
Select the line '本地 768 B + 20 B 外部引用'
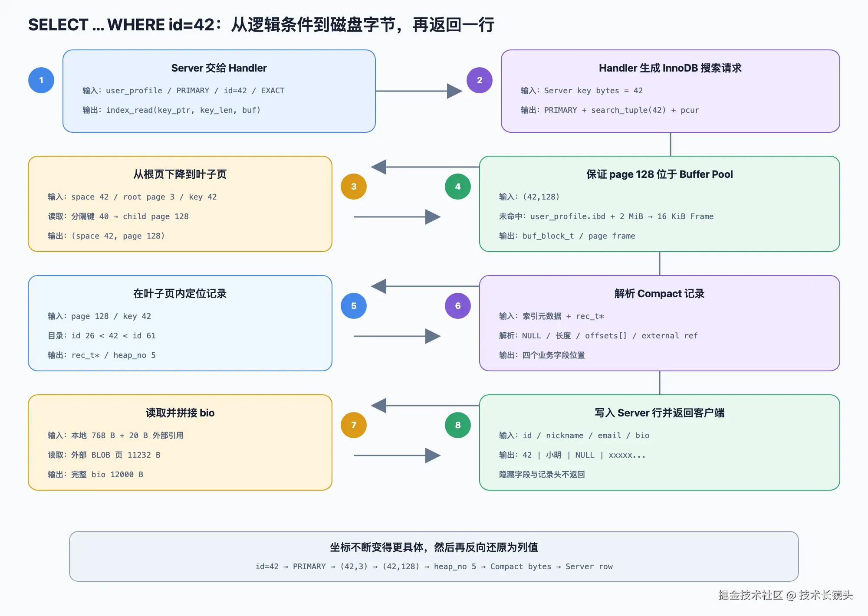click(x=127, y=436)
